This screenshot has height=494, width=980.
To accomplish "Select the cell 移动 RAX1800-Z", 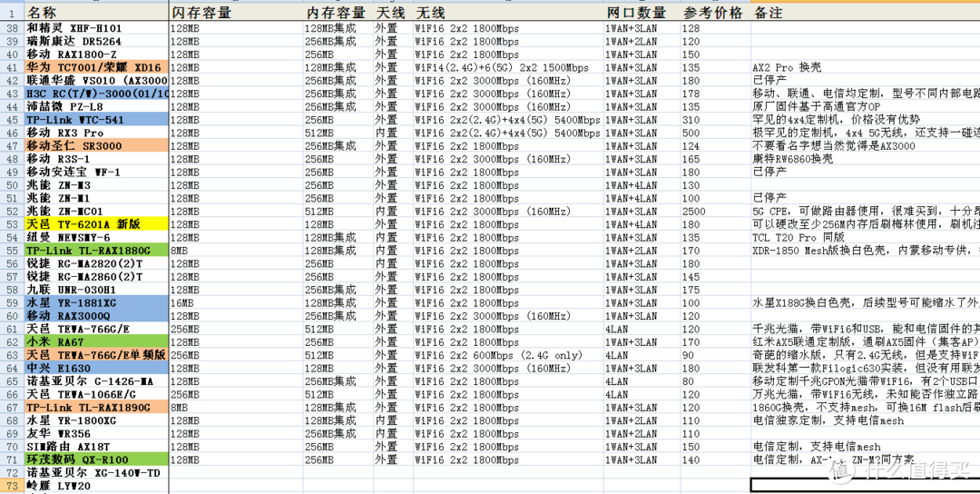I will (x=96, y=54).
